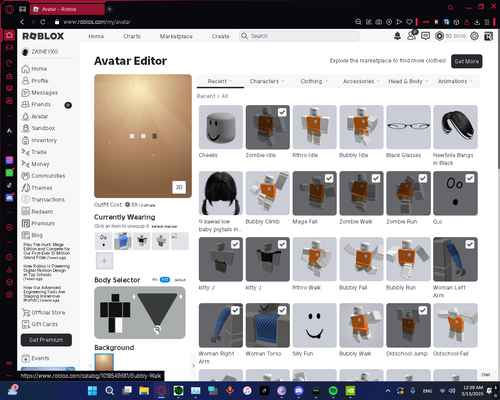Open a new browser tab
This screenshot has height=400, width=500.
pos(109,9)
